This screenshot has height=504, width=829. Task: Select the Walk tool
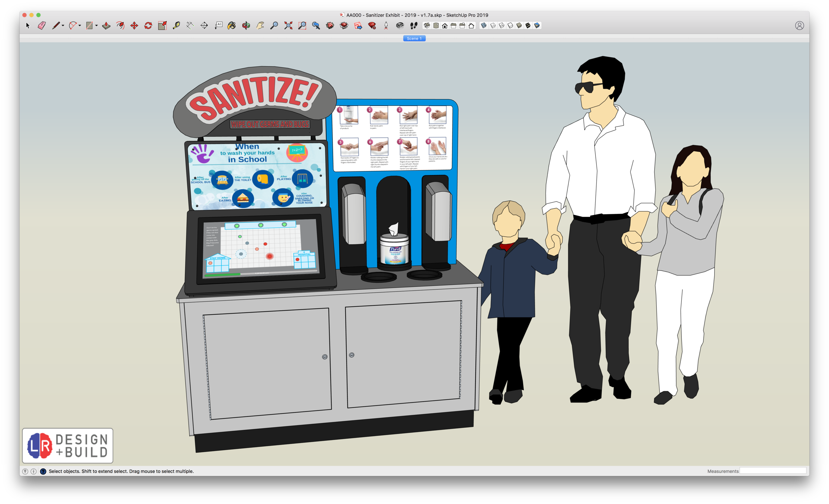click(413, 25)
